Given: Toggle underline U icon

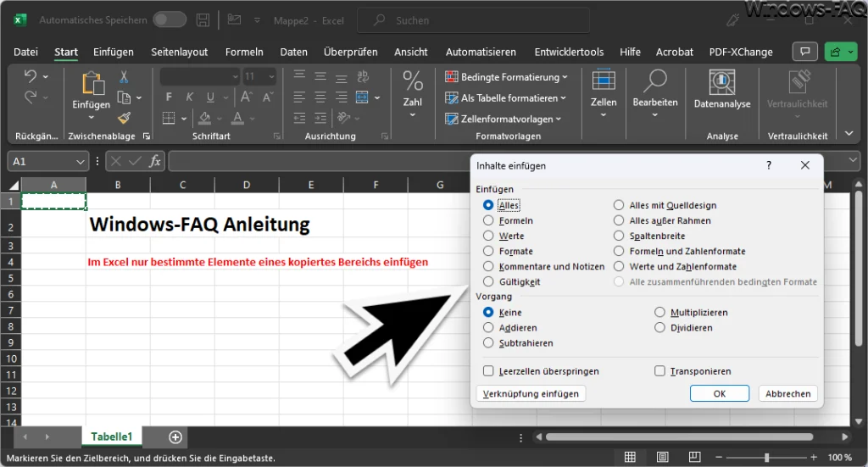Looking at the screenshot, I should [x=210, y=97].
